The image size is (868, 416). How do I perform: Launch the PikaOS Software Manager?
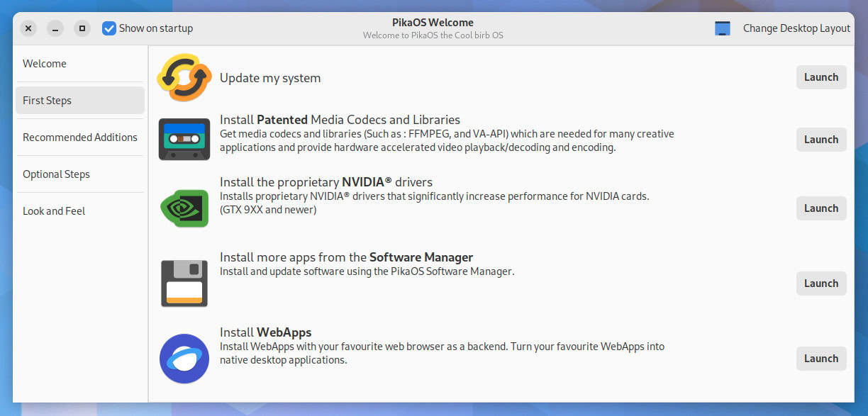pyautogui.click(x=820, y=283)
